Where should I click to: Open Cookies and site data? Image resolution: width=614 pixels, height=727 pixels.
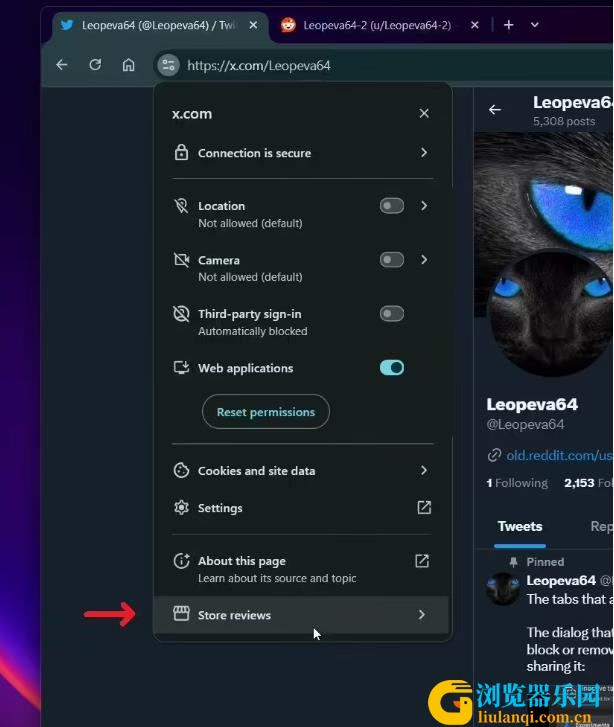click(x=303, y=471)
